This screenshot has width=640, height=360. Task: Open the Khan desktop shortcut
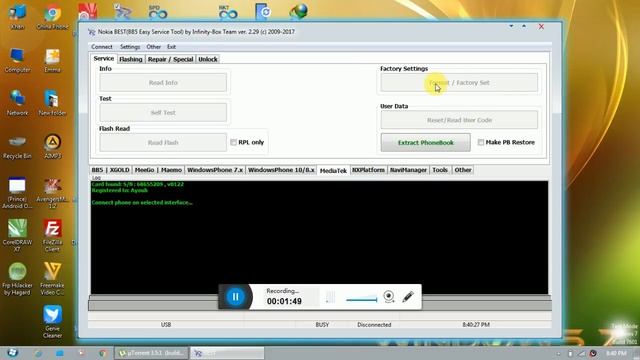[17, 16]
